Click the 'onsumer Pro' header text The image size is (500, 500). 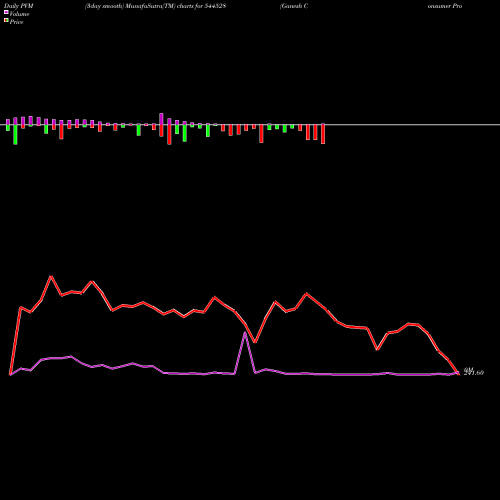point(445,6)
